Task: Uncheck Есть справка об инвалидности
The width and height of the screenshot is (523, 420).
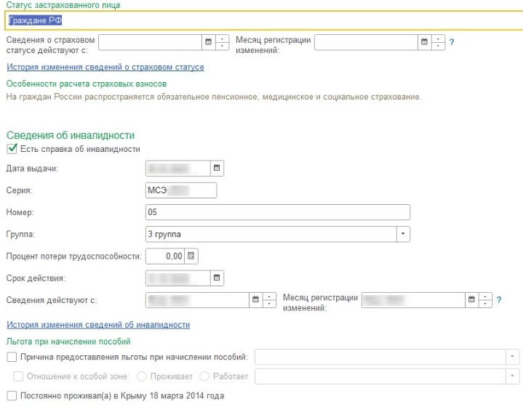Action: pyautogui.click(x=12, y=148)
